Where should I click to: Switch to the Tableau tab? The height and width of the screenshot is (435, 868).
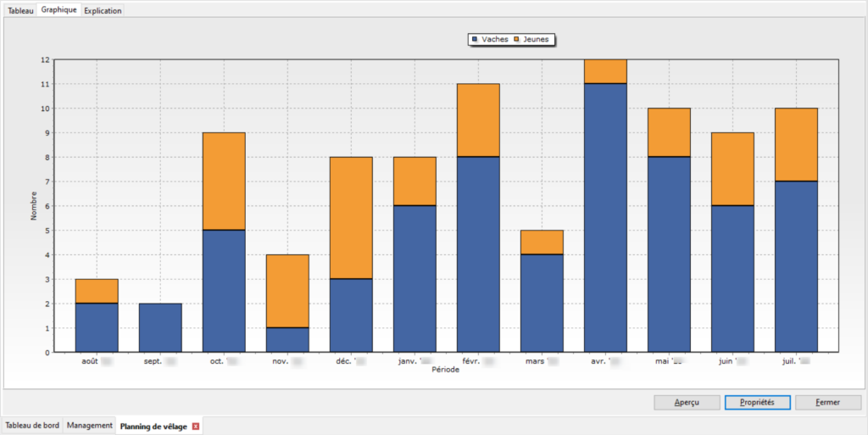[20, 10]
